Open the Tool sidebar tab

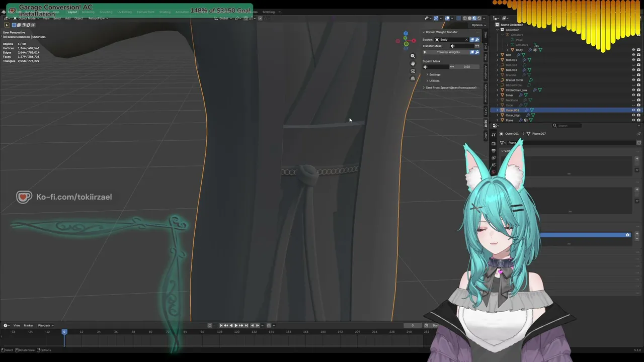(x=486, y=46)
